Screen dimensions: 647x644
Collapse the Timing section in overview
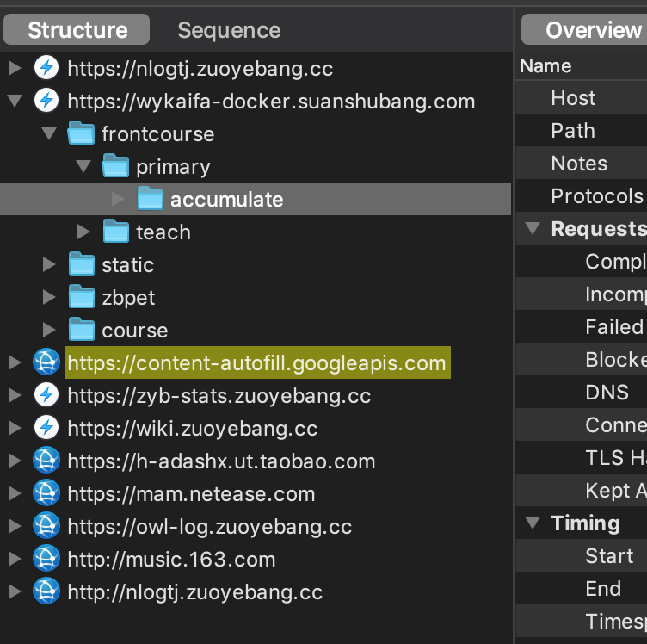(x=533, y=523)
